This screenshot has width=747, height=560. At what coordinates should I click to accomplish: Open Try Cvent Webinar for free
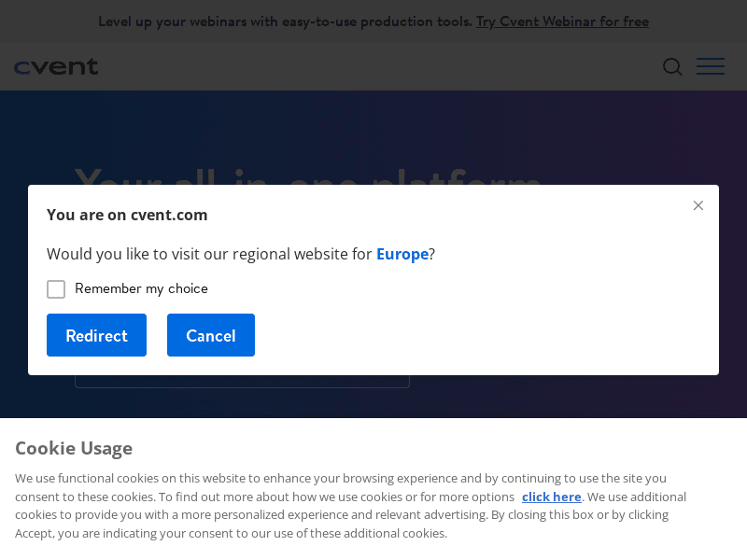pyautogui.click(x=562, y=21)
